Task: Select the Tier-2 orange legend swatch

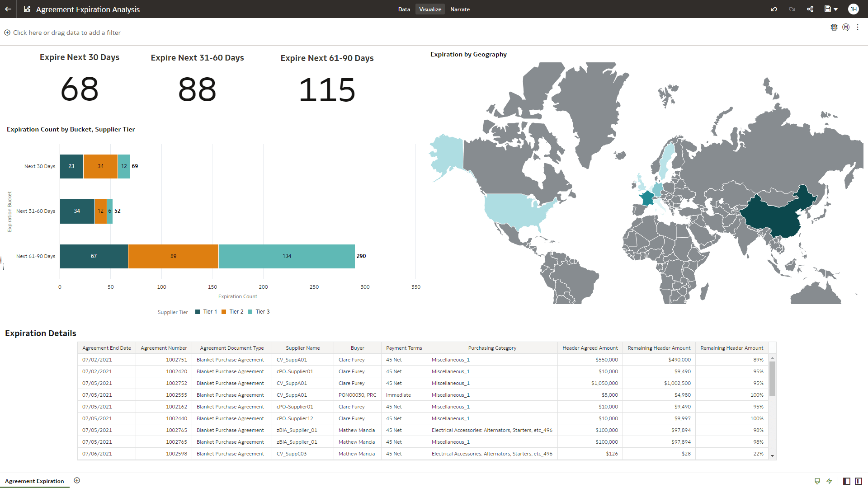Action: click(224, 311)
